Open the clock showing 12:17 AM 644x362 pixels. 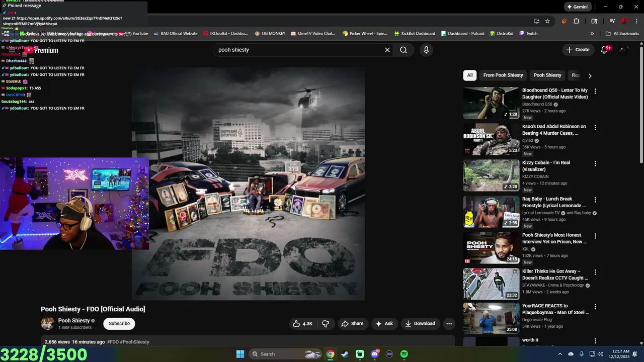point(620,354)
